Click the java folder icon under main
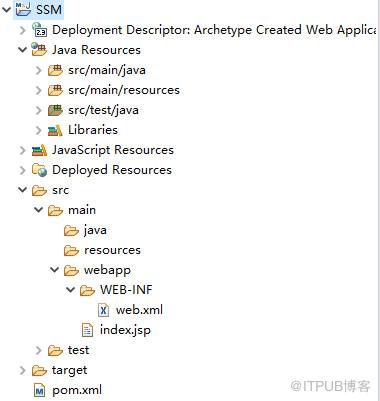This screenshot has width=380, height=401. point(71,230)
